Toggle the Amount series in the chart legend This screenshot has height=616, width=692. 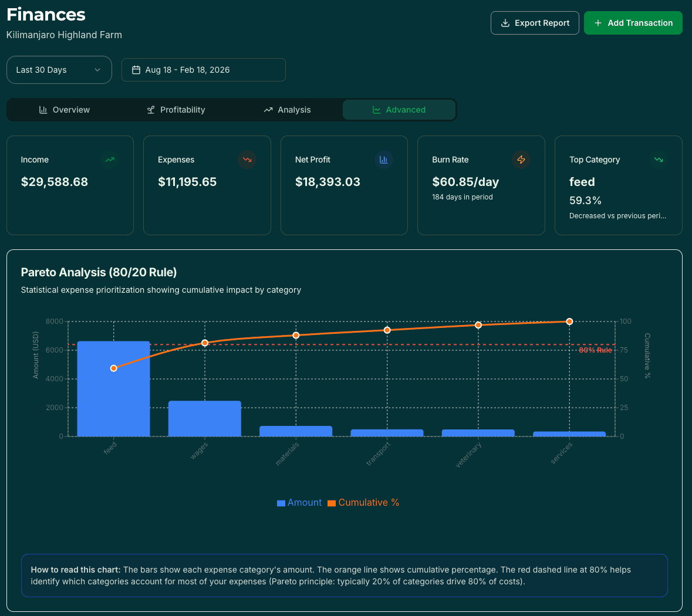tap(299, 502)
